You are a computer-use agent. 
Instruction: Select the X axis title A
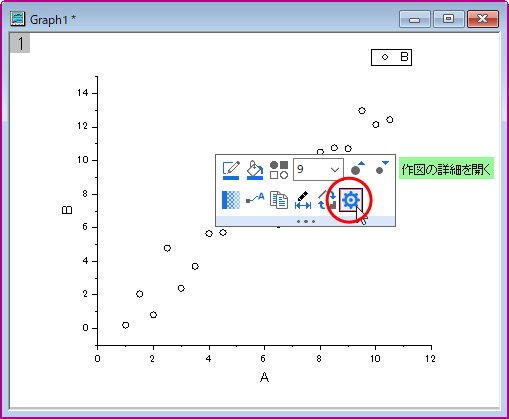(264, 378)
